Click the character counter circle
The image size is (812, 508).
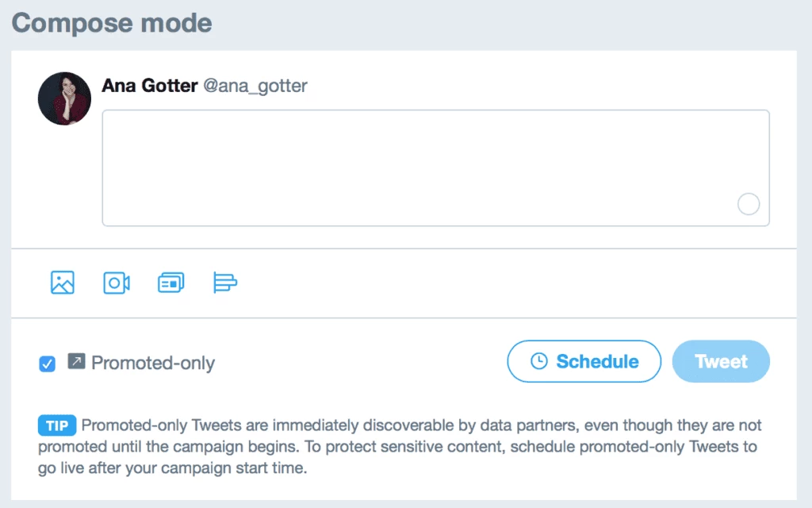point(749,204)
